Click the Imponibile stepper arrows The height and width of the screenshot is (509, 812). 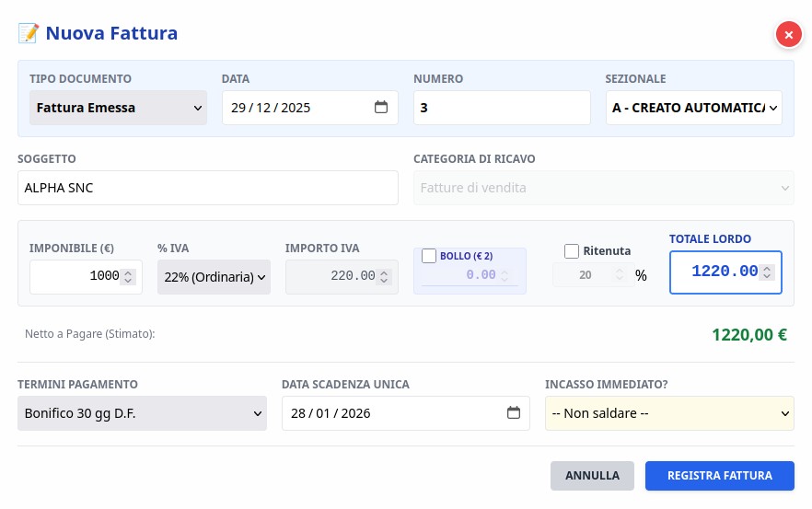[128, 276]
